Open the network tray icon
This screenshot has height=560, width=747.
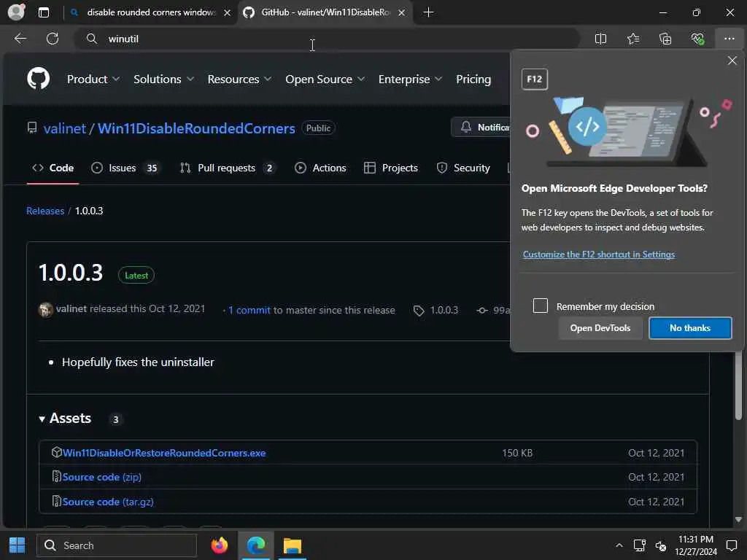(639, 545)
